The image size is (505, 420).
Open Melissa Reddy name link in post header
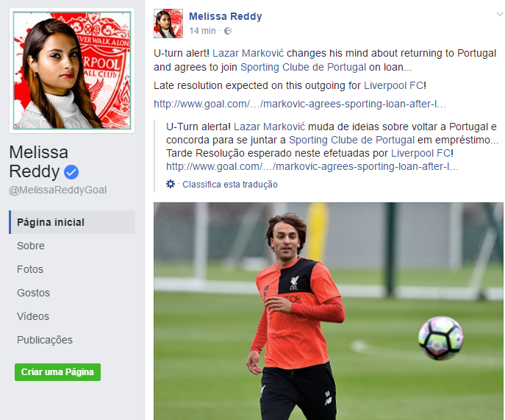pos(226,16)
